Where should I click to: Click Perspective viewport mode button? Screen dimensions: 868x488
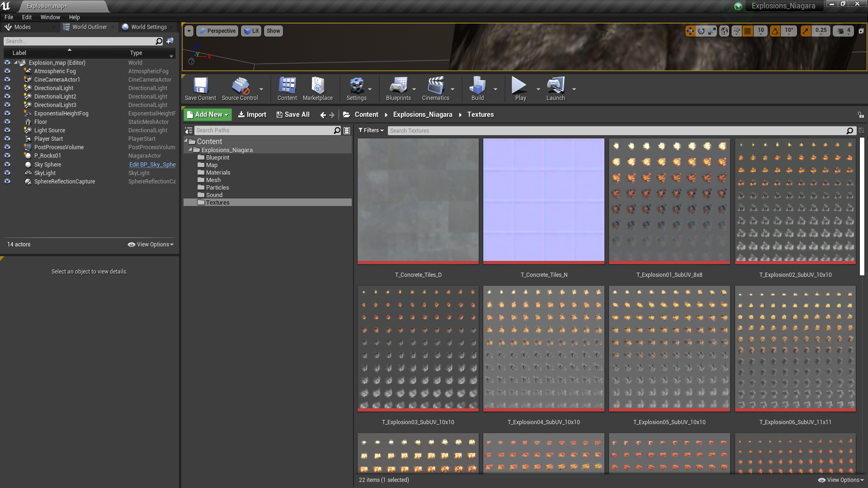[217, 31]
